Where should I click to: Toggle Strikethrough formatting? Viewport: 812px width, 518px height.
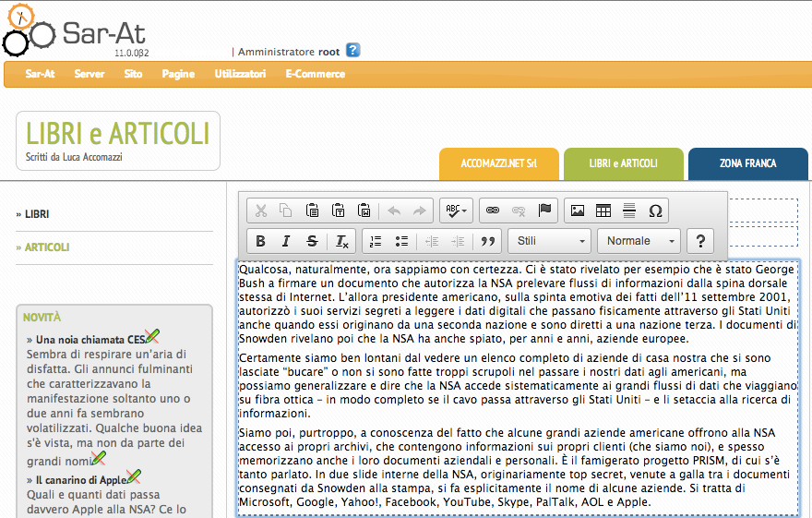point(312,241)
